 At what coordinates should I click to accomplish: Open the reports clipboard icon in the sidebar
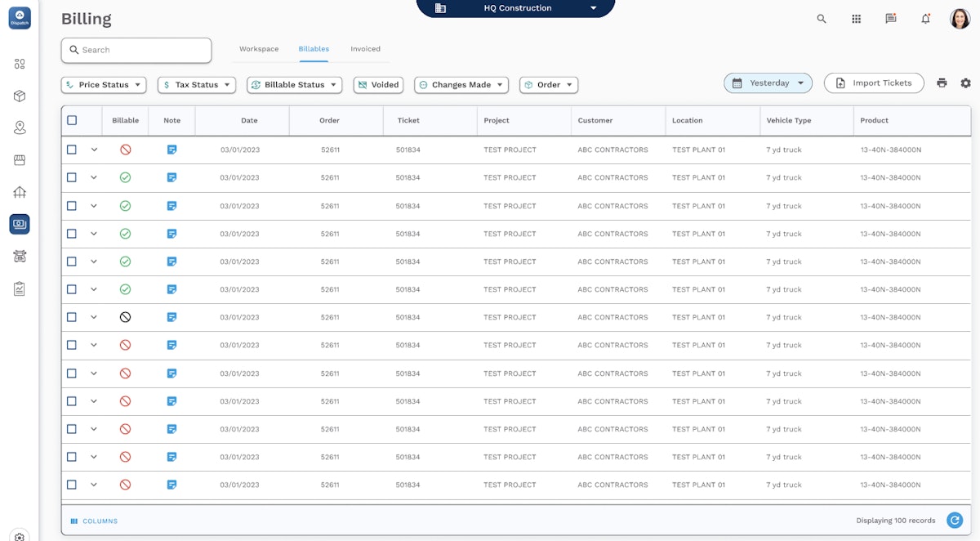(x=20, y=288)
